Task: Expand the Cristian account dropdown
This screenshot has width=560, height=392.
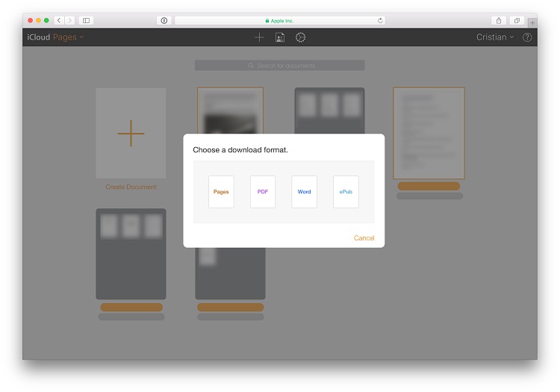Action: pos(495,37)
